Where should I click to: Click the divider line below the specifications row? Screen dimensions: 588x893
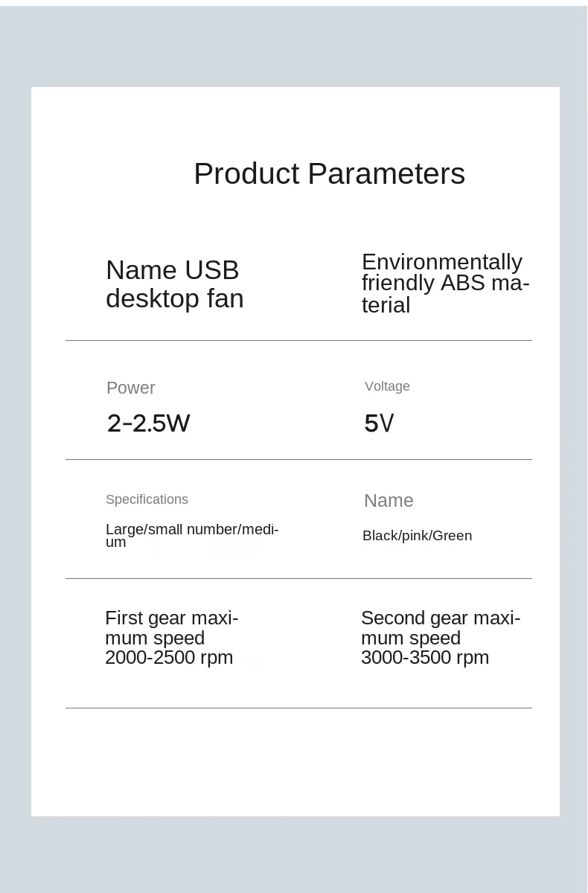point(298,578)
